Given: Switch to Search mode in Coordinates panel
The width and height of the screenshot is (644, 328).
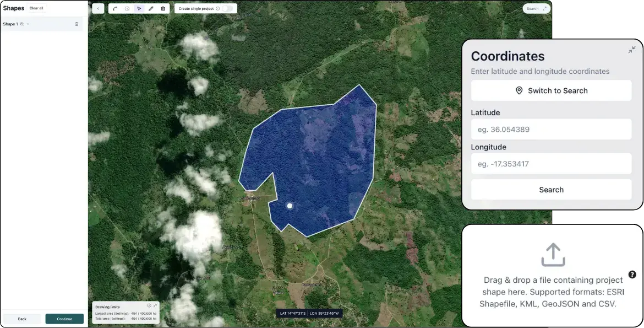Looking at the screenshot, I should pyautogui.click(x=551, y=90).
